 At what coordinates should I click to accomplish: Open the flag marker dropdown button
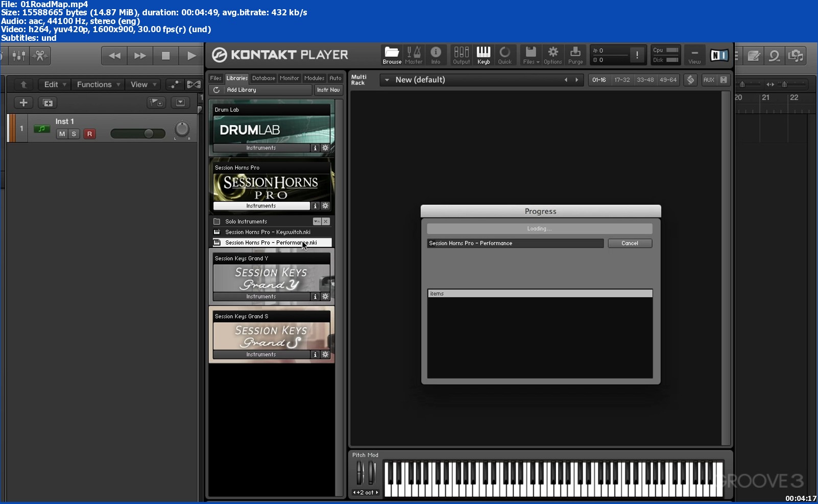(156, 103)
